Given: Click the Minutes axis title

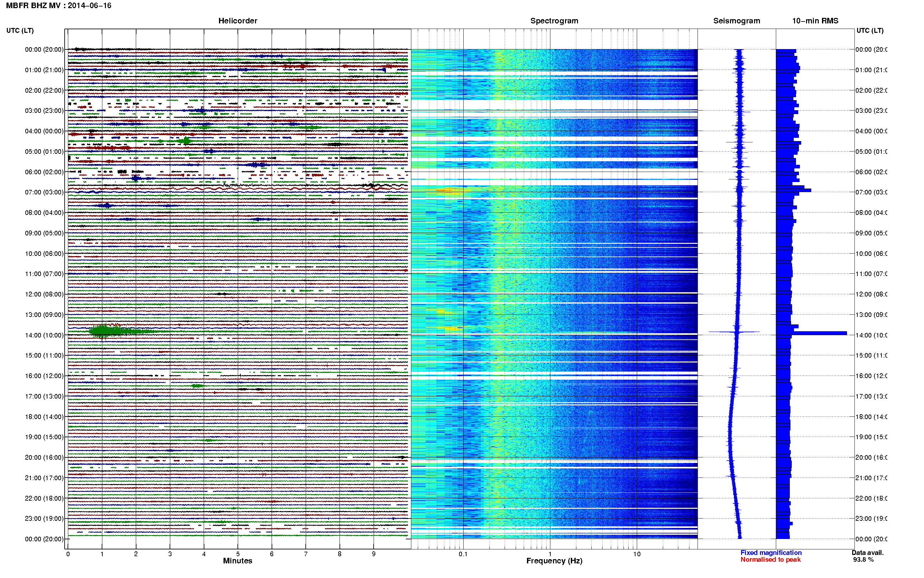Looking at the screenshot, I should 237,561.
